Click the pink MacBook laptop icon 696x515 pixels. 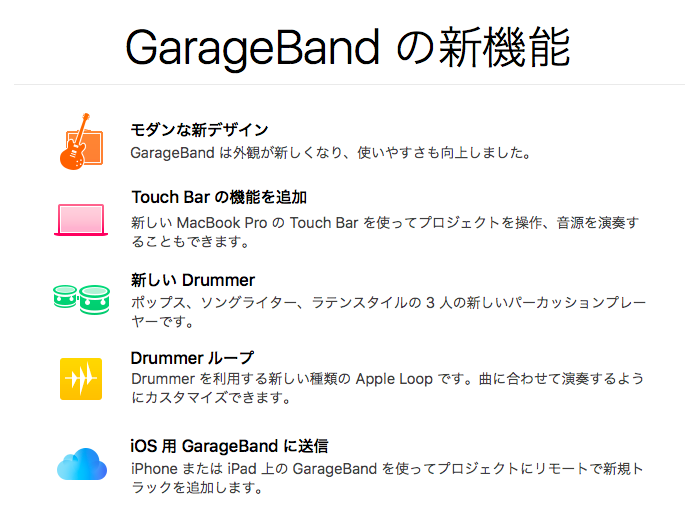click(x=81, y=220)
